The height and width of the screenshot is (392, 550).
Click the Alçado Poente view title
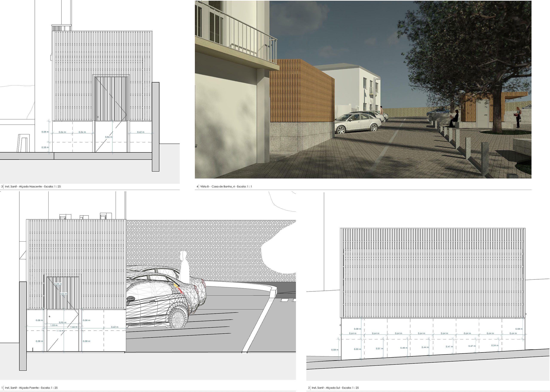(x=31, y=388)
